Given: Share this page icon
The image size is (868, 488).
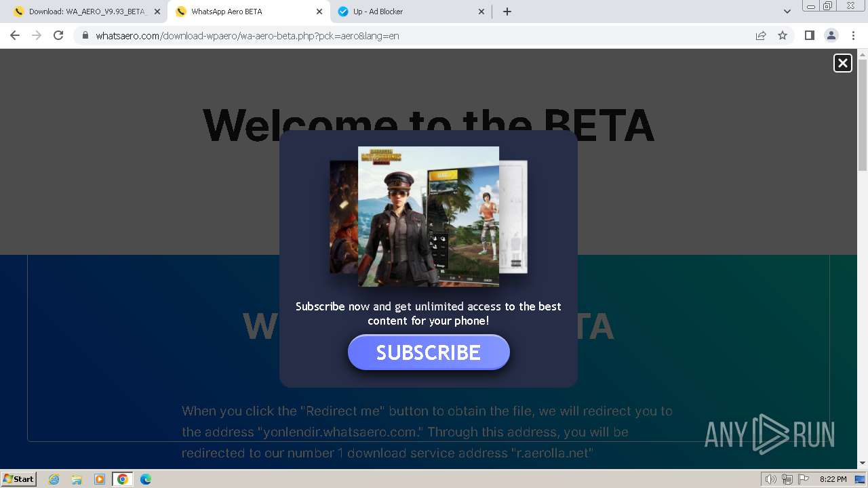Looking at the screenshot, I should click(x=761, y=35).
